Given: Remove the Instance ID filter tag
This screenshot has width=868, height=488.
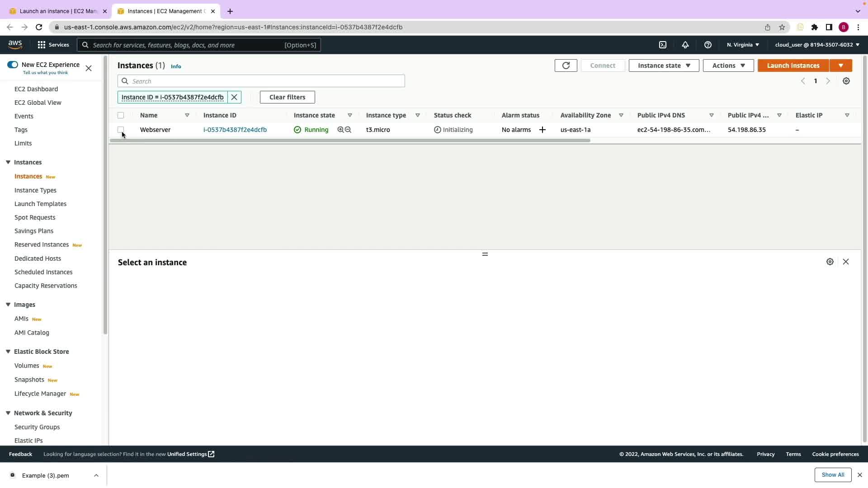Looking at the screenshot, I should click(x=234, y=97).
